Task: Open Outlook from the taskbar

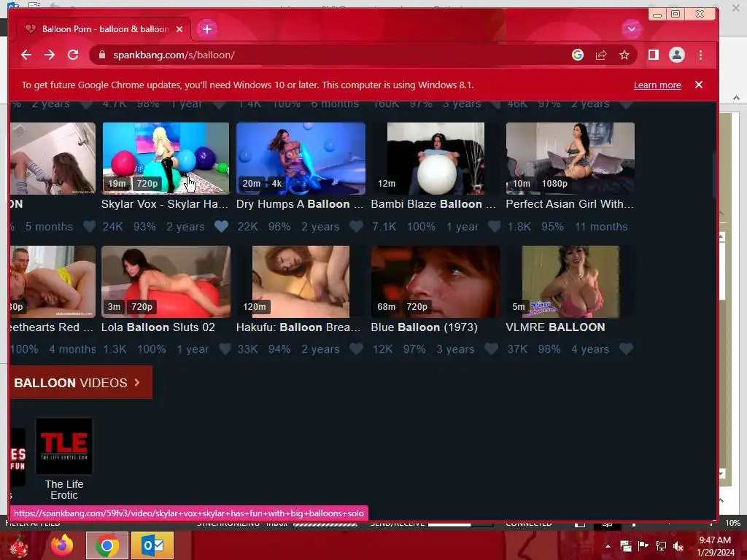Action: click(x=152, y=545)
